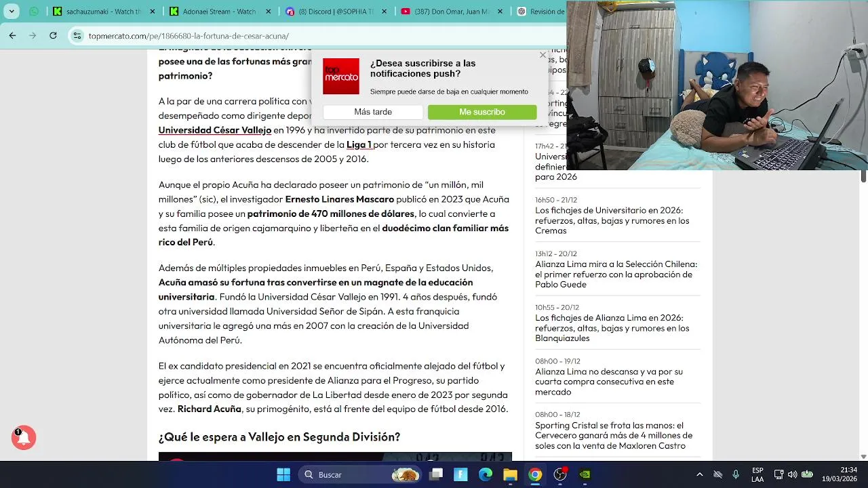The image size is (868, 488).
Task: Go back to the previous page
Action: pos(12,35)
